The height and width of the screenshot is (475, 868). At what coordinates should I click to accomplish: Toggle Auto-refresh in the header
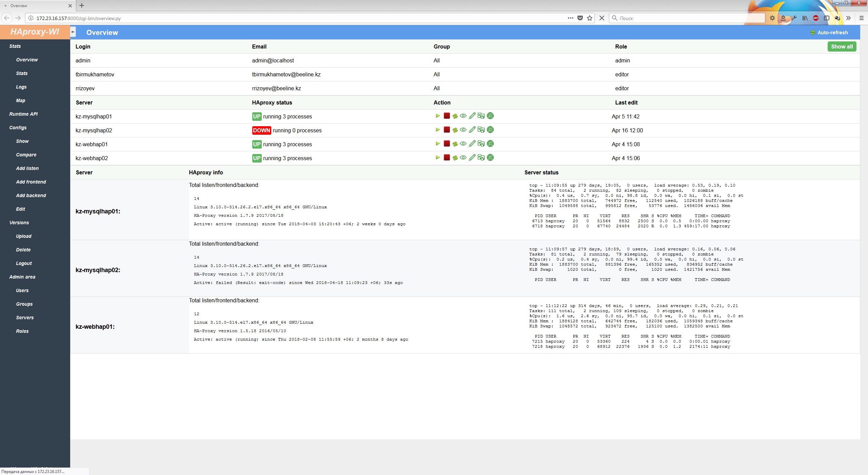coord(829,33)
